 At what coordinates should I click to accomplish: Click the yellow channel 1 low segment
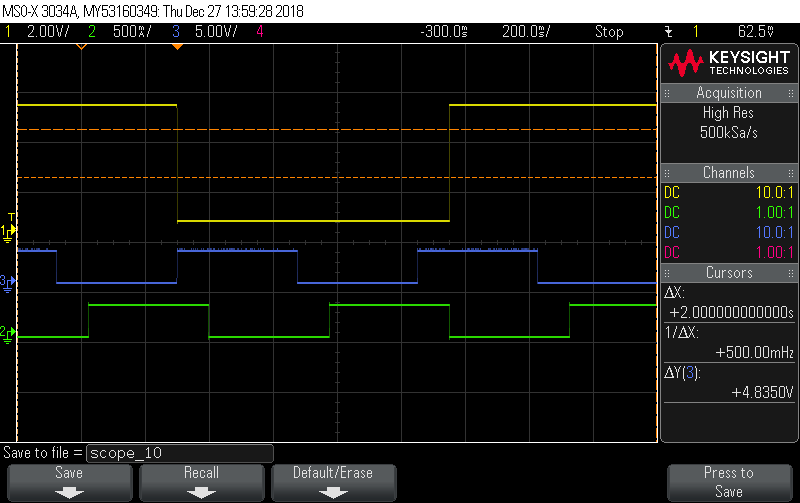pyautogui.click(x=313, y=221)
